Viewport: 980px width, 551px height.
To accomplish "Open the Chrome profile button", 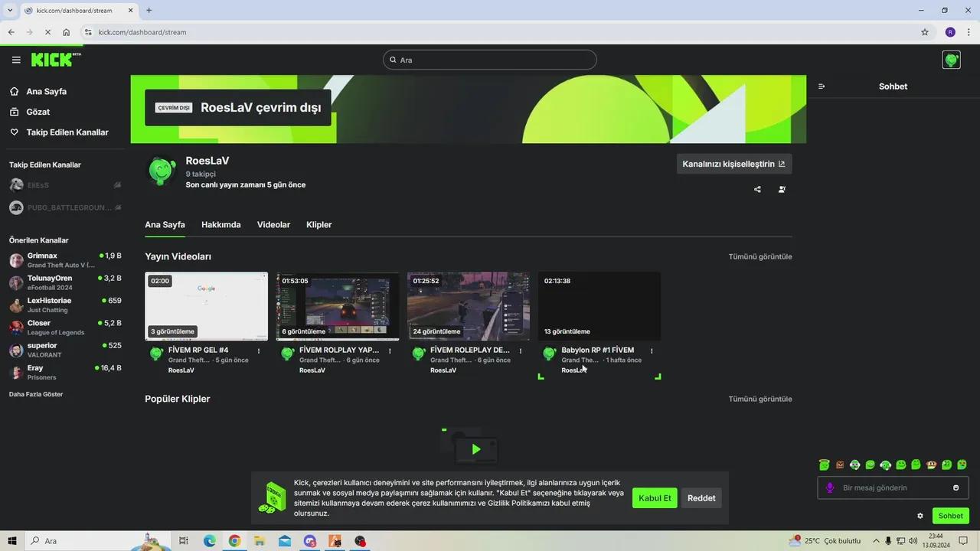I will [x=950, y=32].
